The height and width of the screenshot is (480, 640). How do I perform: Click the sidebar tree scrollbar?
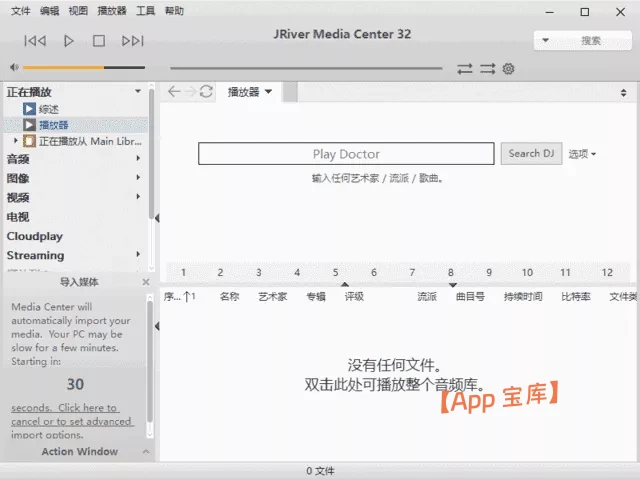point(151,154)
